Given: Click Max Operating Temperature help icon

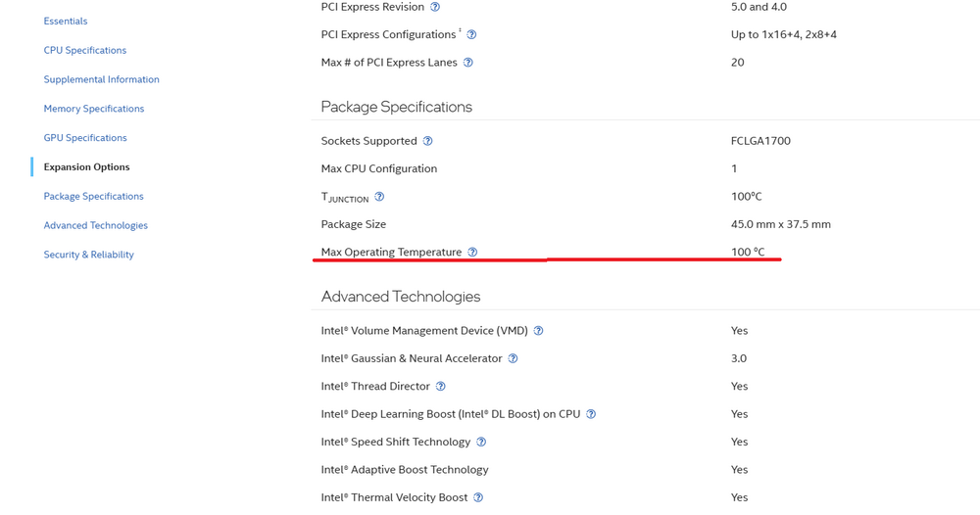Looking at the screenshot, I should coord(472,253).
